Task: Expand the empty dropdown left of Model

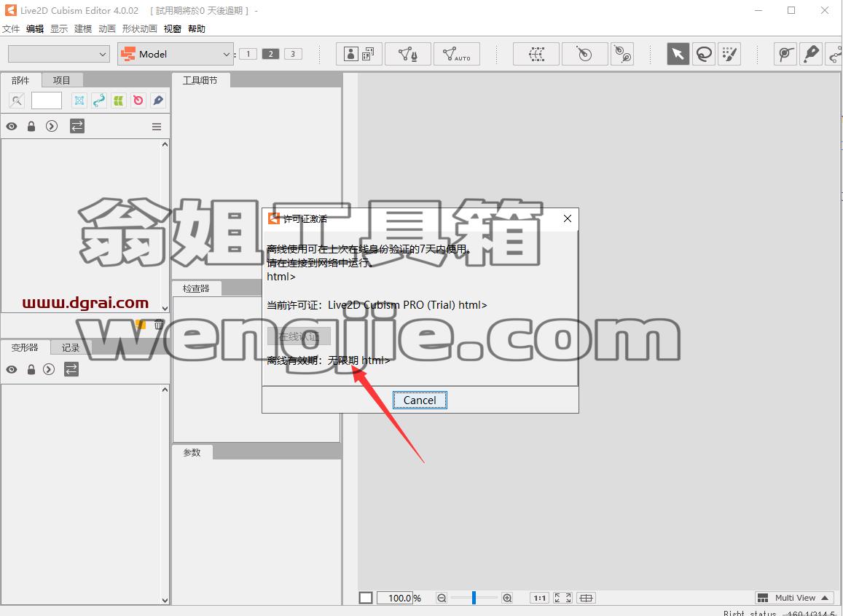Action: [x=59, y=54]
